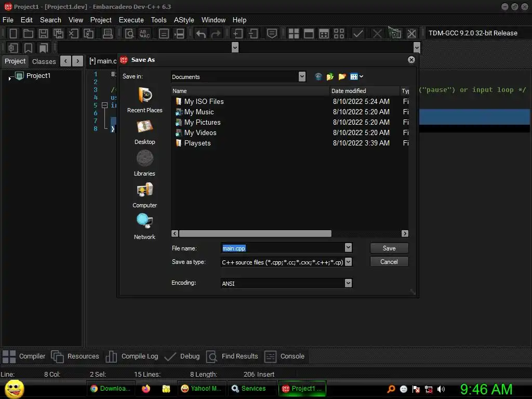Image resolution: width=532 pixels, height=399 pixels.
Task: Open the Console tab
Action: click(285, 356)
